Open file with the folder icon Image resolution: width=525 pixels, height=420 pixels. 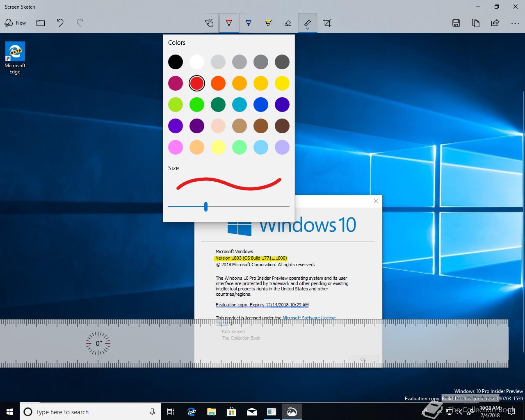click(x=41, y=23)
